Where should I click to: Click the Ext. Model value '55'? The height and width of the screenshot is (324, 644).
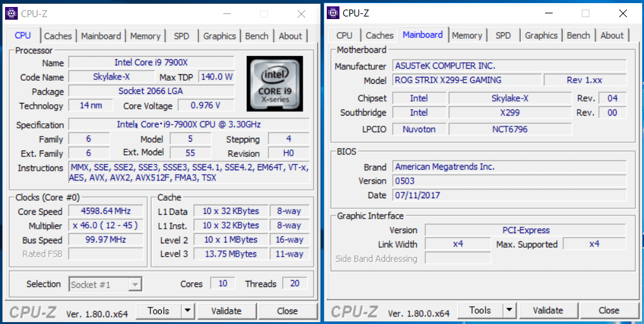[x=190, y=153]
